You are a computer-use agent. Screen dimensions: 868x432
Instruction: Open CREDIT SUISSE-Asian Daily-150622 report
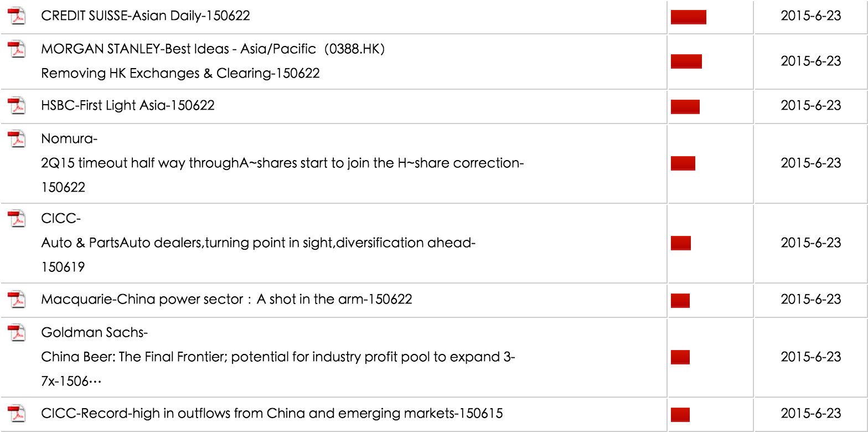146,16
